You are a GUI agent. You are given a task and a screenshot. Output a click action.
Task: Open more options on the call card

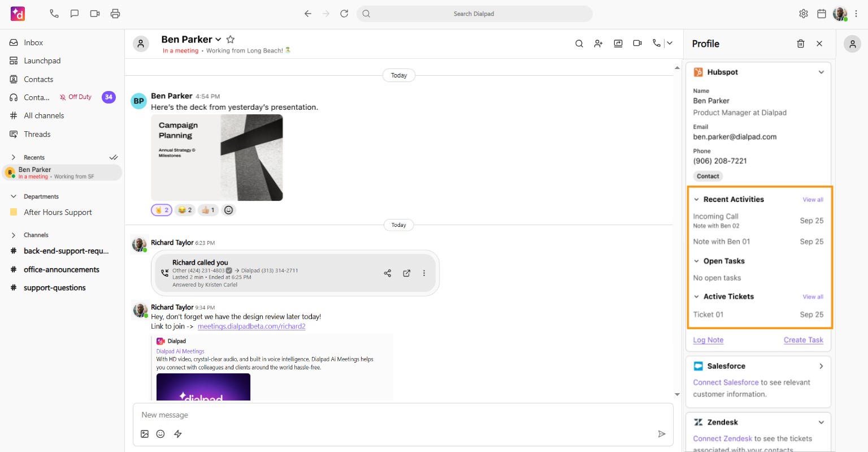(424, 273)
